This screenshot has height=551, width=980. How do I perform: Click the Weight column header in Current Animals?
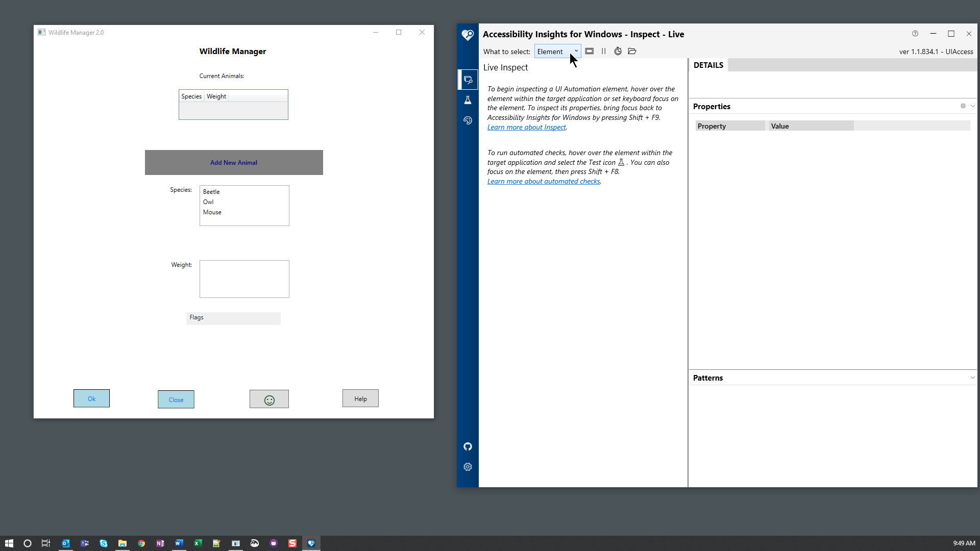click(x=216, y=96)
